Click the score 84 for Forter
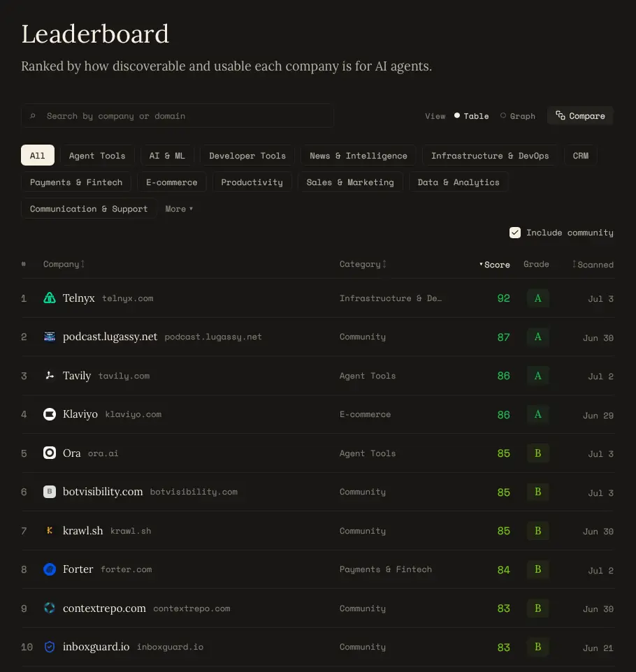The width and height of the screenshot is (636, 672). pyautogui.click(x=503, y=569)
